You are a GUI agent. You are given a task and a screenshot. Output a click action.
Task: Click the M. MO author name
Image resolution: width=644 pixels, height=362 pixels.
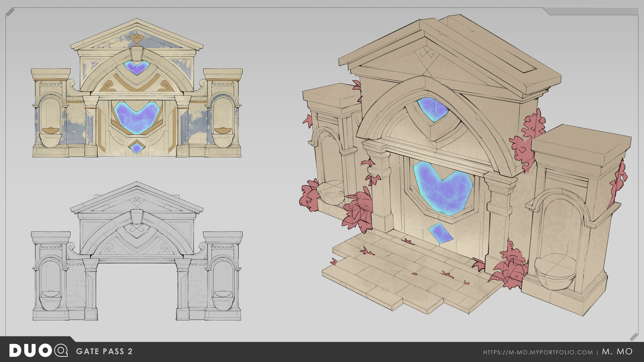point(617,351)
